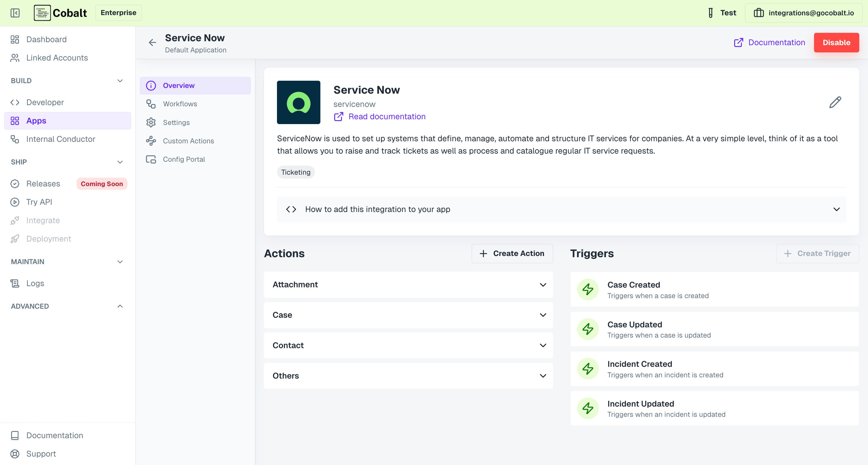Click 'Triggers when a case is updated' text

pos(659,335)
